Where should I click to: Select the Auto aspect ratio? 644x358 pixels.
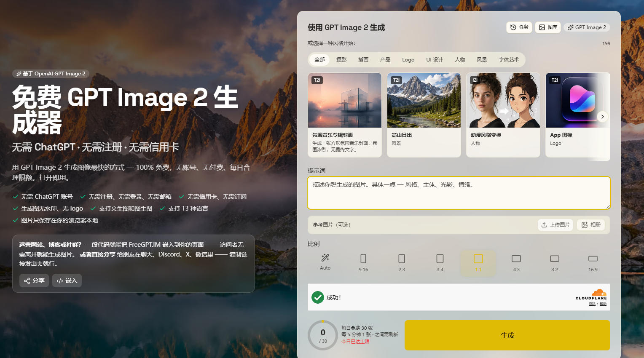pyautogui.click(x=325, y=262)
